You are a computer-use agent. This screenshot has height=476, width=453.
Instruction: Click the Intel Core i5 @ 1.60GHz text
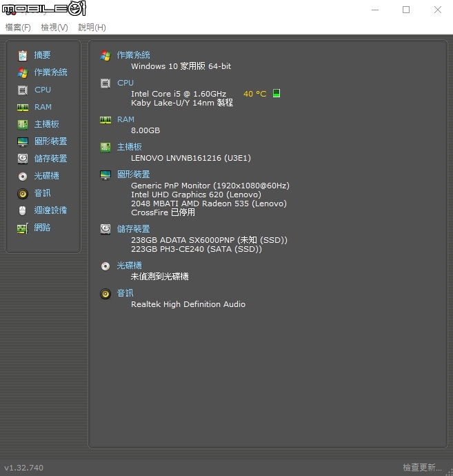(179, 94)
